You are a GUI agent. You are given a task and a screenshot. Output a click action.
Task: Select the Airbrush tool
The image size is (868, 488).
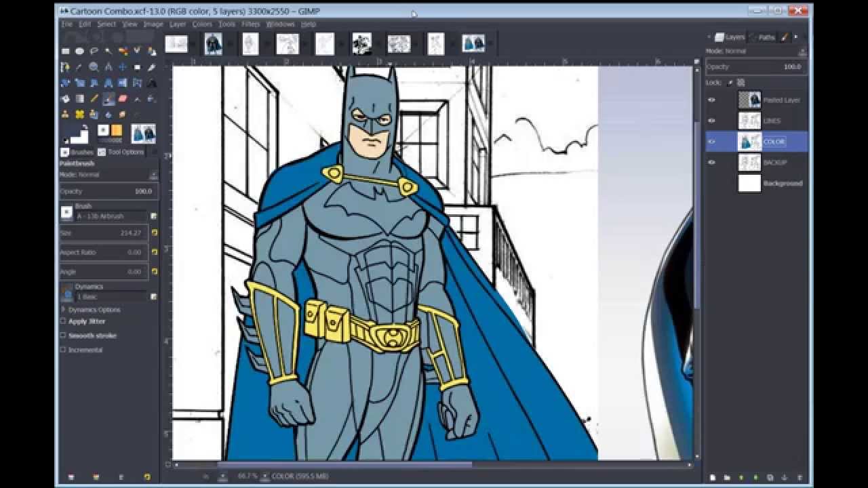coord(137,98)
